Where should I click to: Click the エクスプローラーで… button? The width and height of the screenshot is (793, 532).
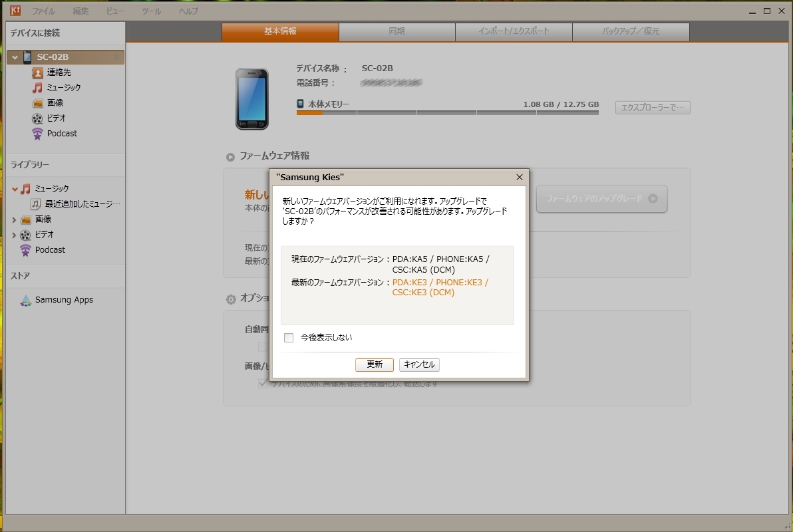(653, 108)
